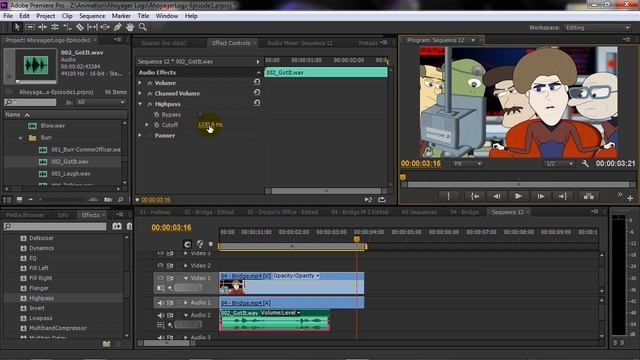Screen dimensions: 640x360
Task: Play the sequence in Program monitor
Action: point(518,196)
